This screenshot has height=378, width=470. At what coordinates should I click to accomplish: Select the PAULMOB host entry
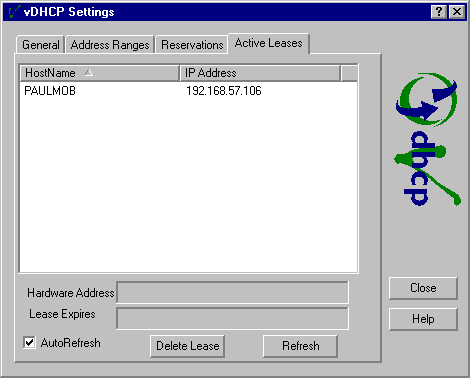click(50, 91)
